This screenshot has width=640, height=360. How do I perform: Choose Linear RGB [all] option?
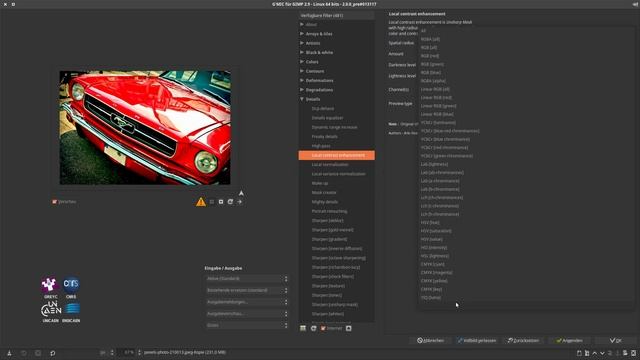[x=435, y=89]
